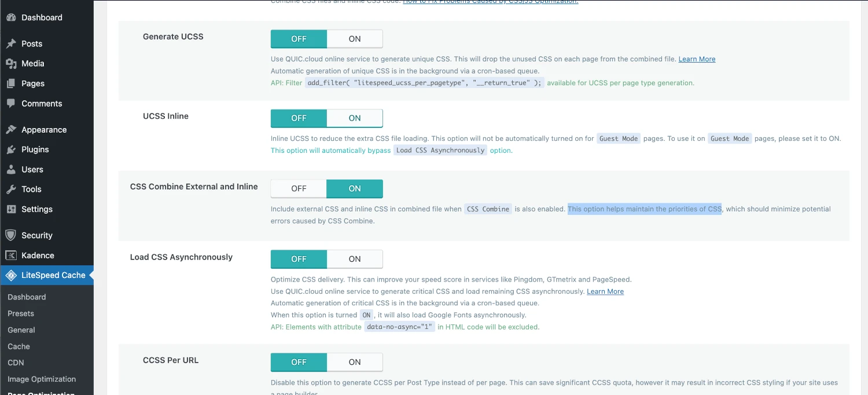Click the CCSS Per URL label

click(x=171, y=360)
